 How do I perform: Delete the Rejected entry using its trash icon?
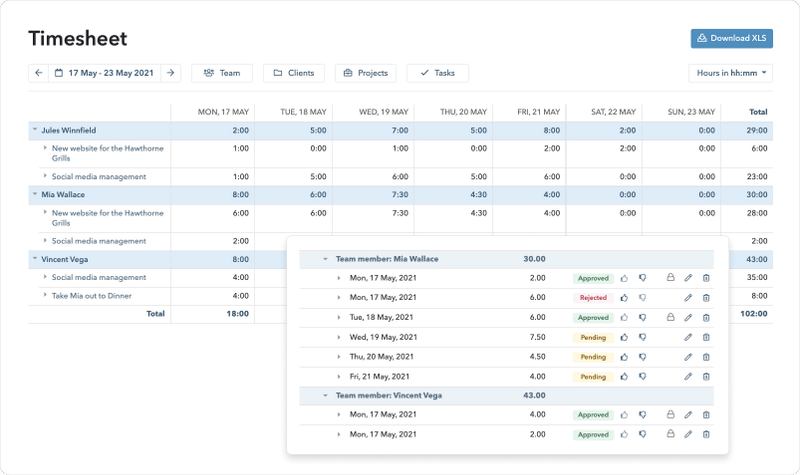point(706,297)
